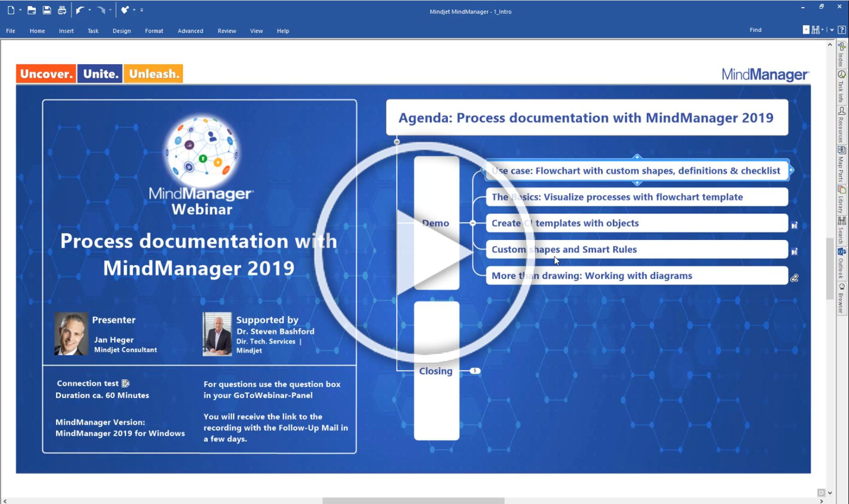This screenshot has height=504, width=849.
Task: Select Custom shapes and Smart Rules topic
Action: coord(637,250)
